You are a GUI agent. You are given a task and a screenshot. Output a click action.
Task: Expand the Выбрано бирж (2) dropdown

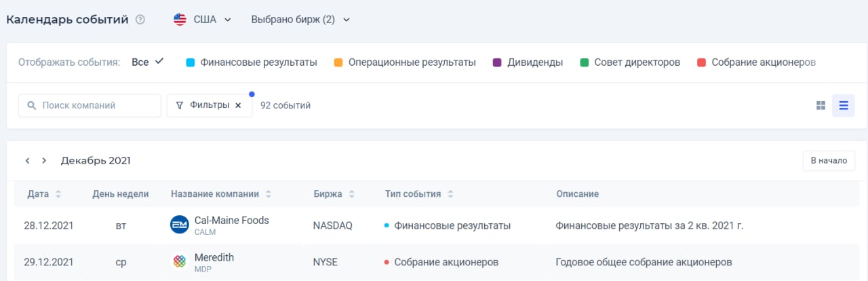click(300, 20)
